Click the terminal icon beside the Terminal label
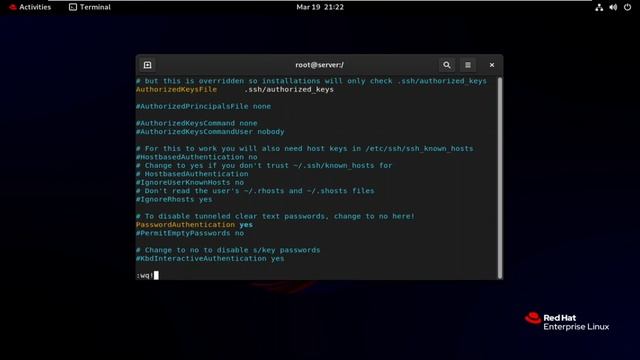Viewport: 640px width, 360px height. 73,7
